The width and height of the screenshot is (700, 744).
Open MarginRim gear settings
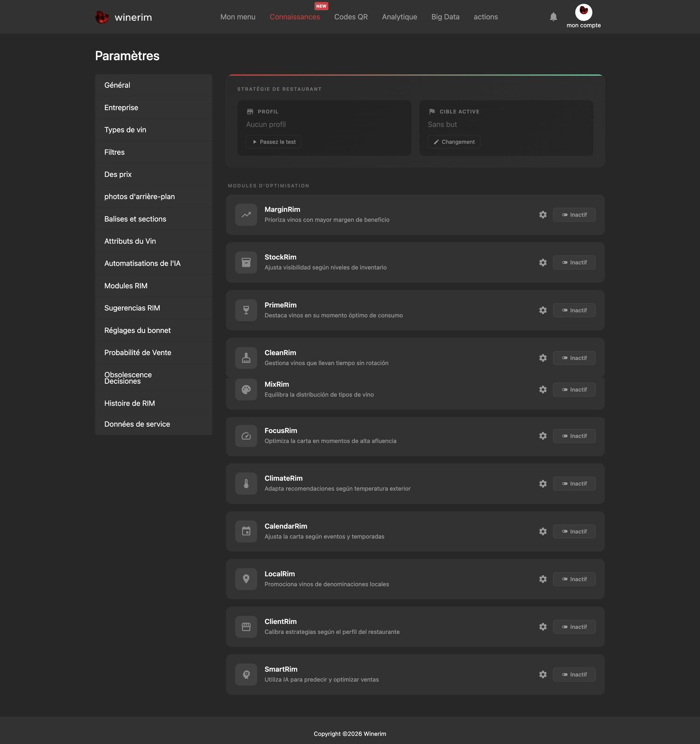point(543,215)
